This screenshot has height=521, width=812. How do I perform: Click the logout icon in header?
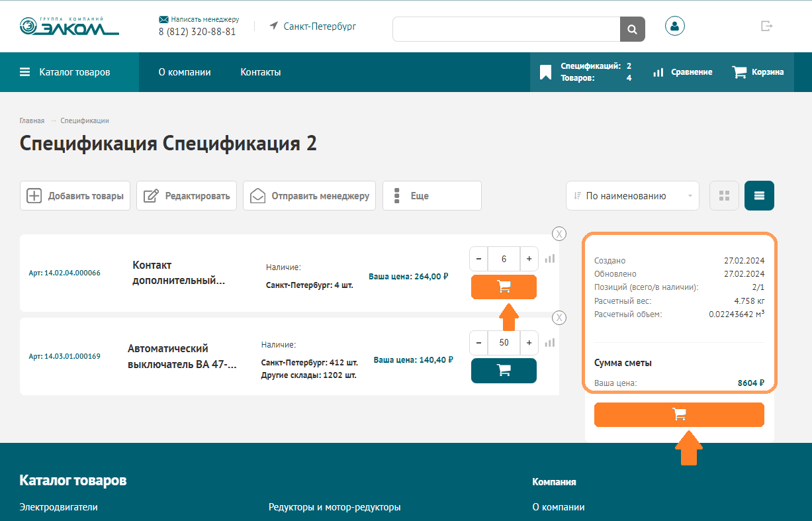point(766,26)
